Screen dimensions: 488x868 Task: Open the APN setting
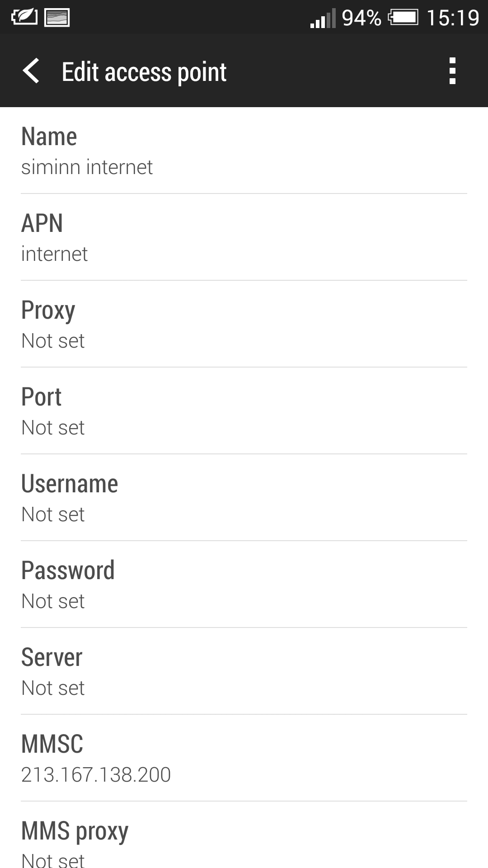(244, 237)
